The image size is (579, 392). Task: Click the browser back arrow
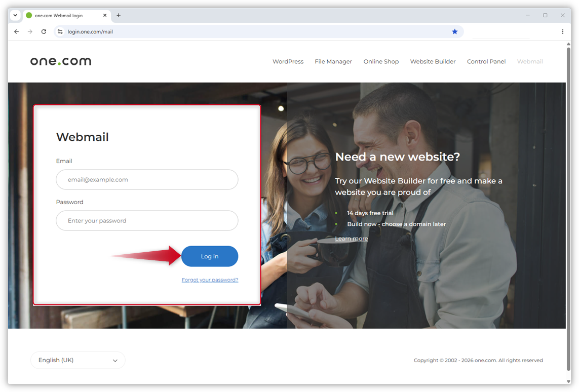(x=16, y=32)
